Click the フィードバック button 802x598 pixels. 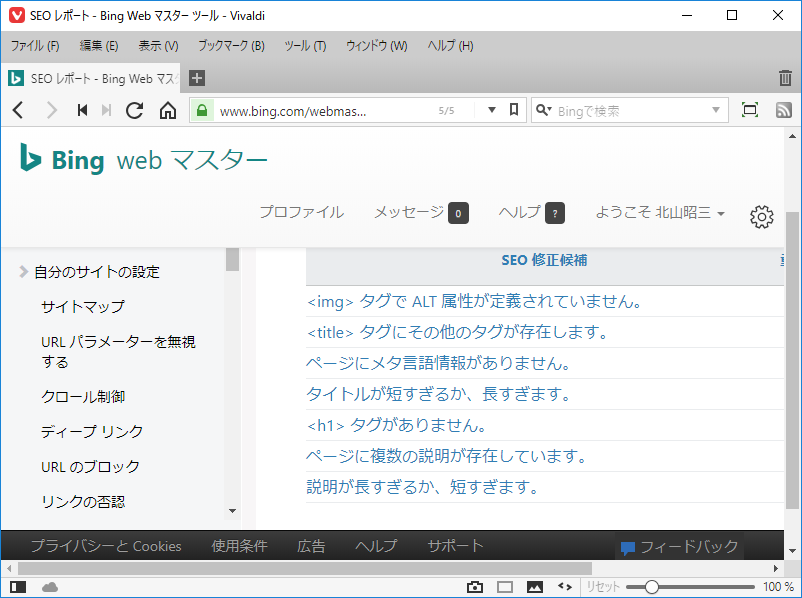tap(679, 547)
